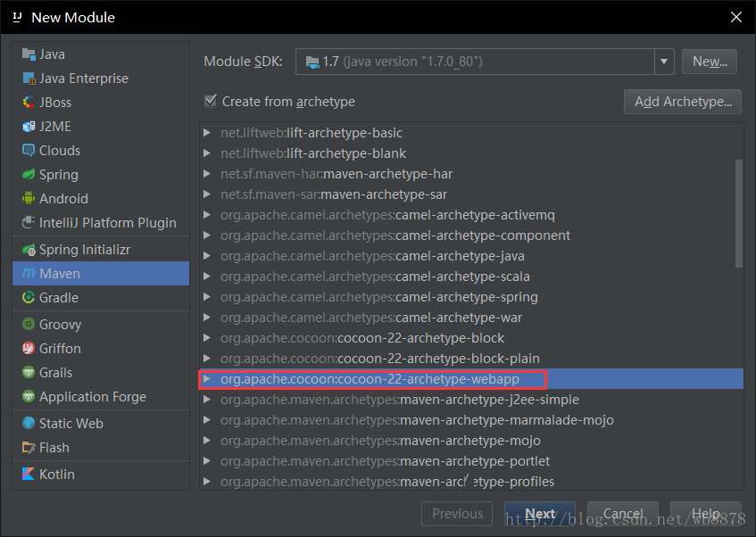Select the Spring leaf icon
This screenshot has width=756, height=537.
coord(29,174)
